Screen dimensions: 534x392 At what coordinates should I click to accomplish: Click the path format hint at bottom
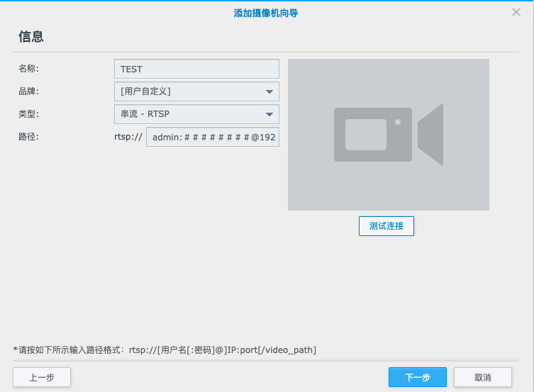pyautogui.click(x=165, y=349)
